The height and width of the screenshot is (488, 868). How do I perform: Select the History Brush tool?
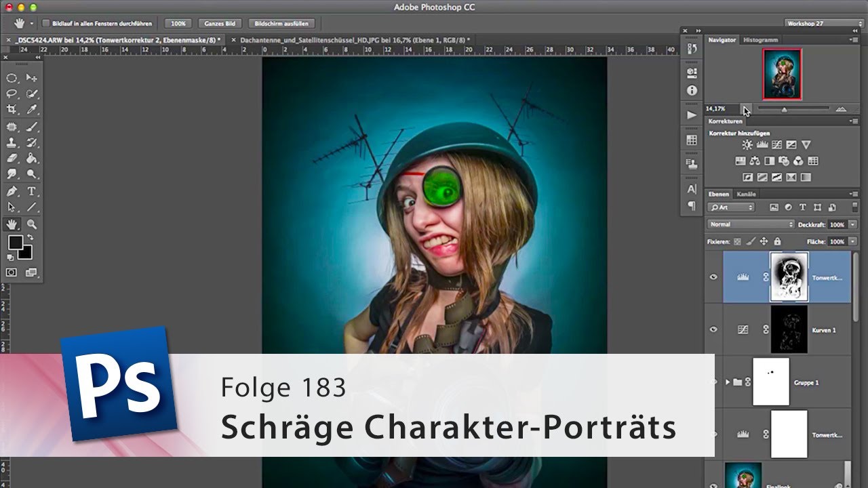click(31, 142)
